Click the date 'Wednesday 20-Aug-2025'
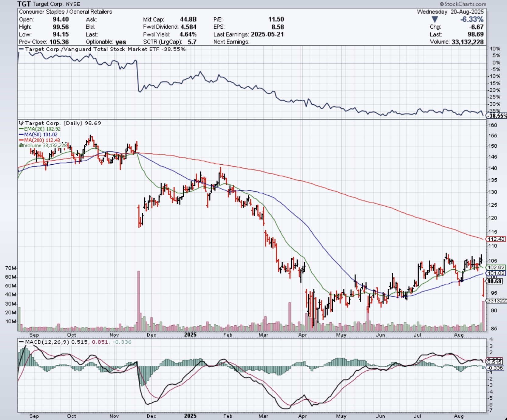The width and height of the screenshot is (507, 420). [x=450, y=12]
